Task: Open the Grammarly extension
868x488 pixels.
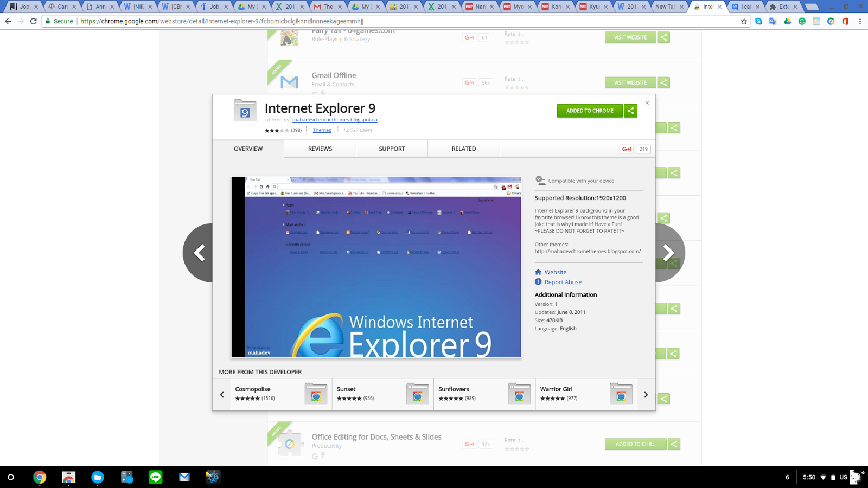Action: [x=802, y=21]
